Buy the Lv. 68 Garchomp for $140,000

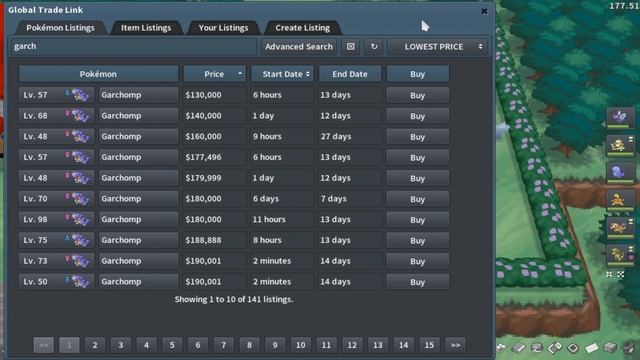418,116
